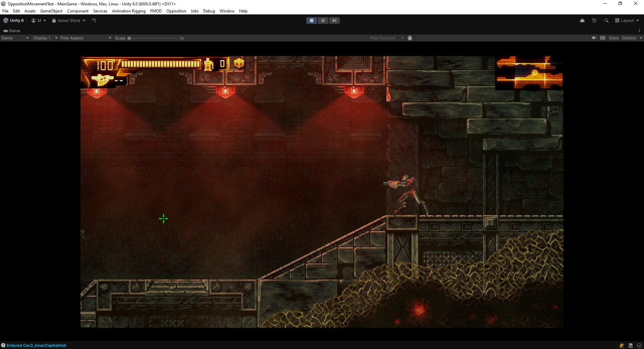
Task: Open the FMOD menu
Action: [156, 11]
